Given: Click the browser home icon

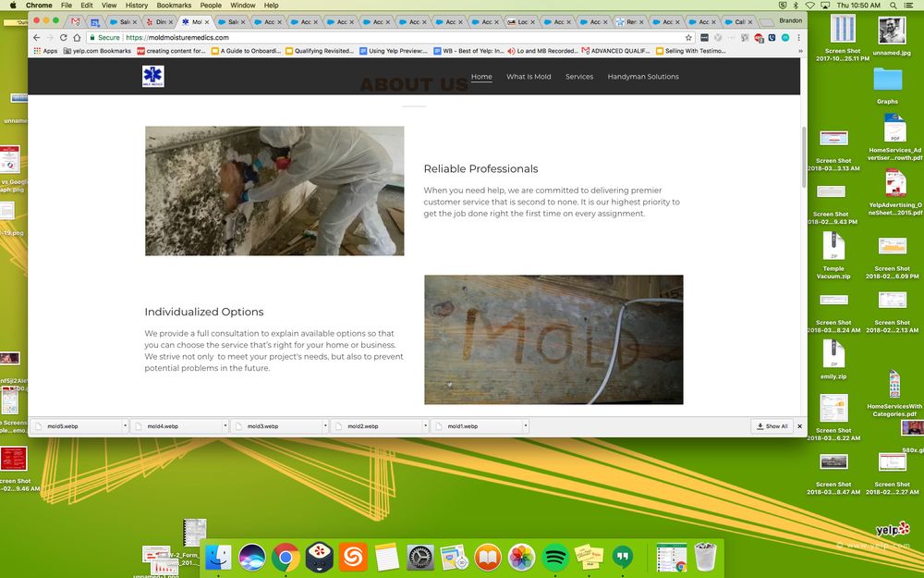Looking at the screenshot, I should (77, 37).
